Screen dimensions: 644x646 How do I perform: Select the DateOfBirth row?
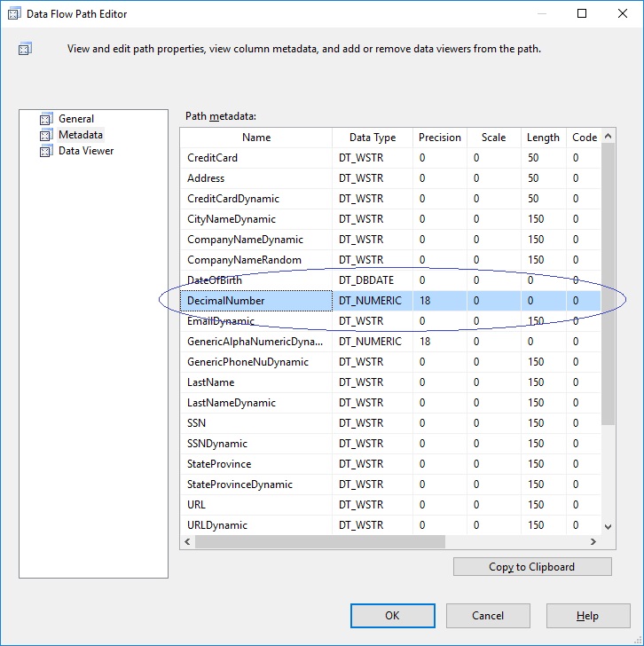(x=390, y=280)
